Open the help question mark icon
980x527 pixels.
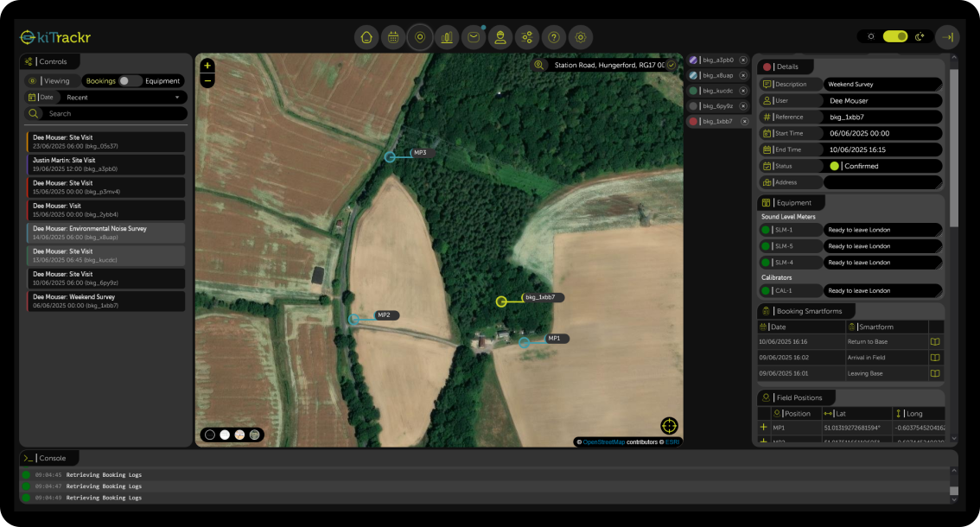[x=554, y=37]
